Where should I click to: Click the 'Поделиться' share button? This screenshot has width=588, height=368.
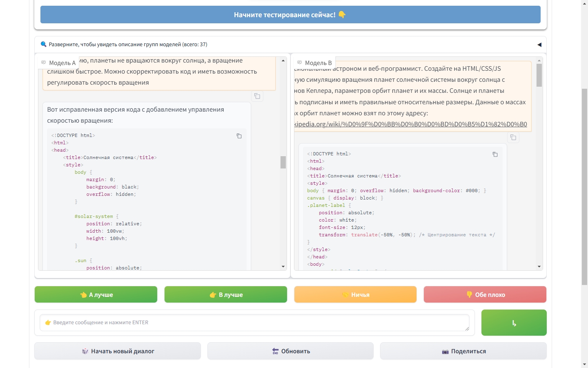pos(463,351)
